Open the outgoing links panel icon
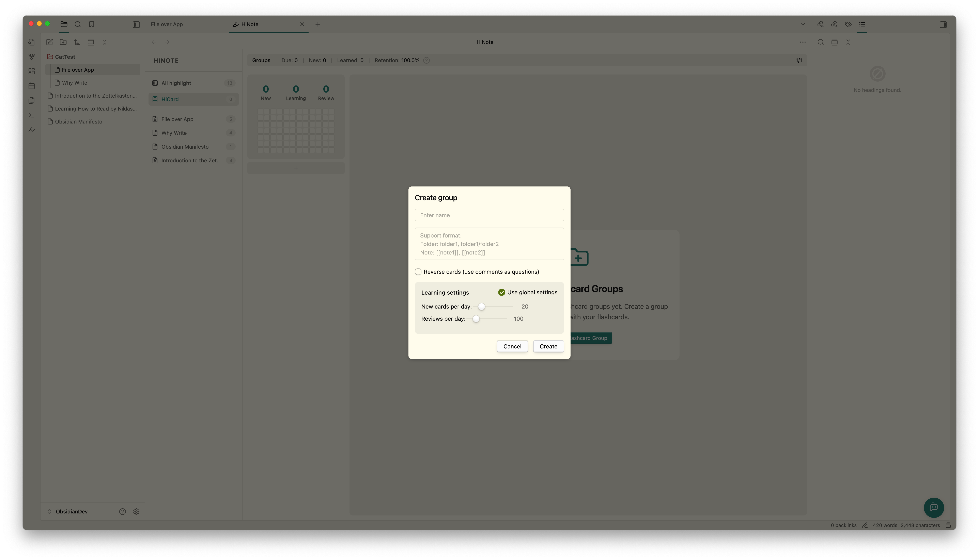The height and width of the screenshot is (560, 979). (834, 24)
